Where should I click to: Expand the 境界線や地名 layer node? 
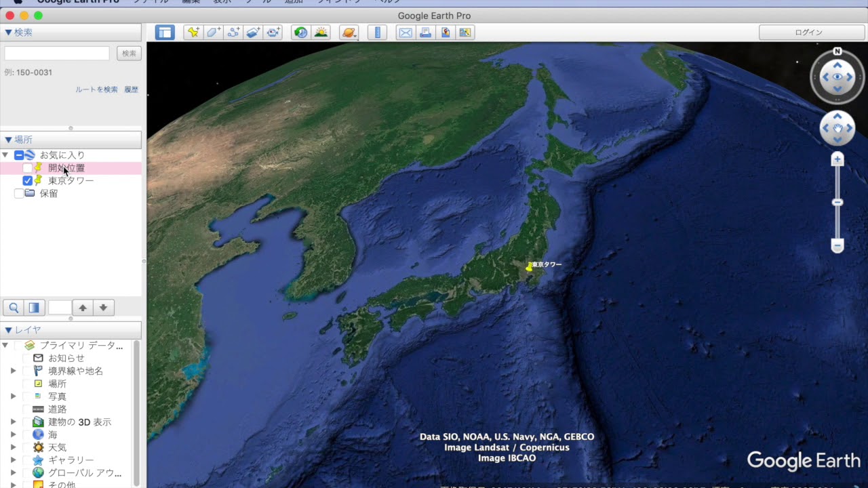pyautogui.click(x=13, y=371)
